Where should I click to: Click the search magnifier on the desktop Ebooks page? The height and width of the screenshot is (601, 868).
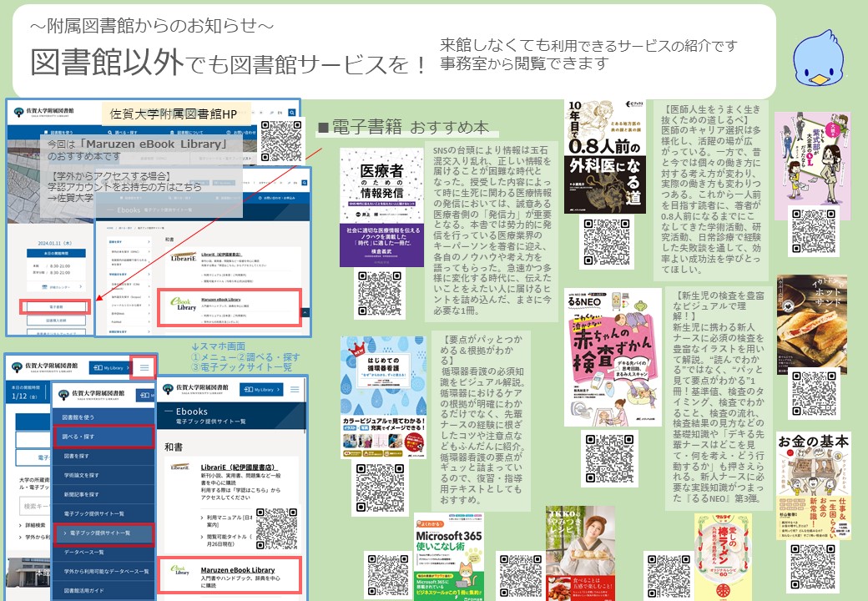[304, 182]
